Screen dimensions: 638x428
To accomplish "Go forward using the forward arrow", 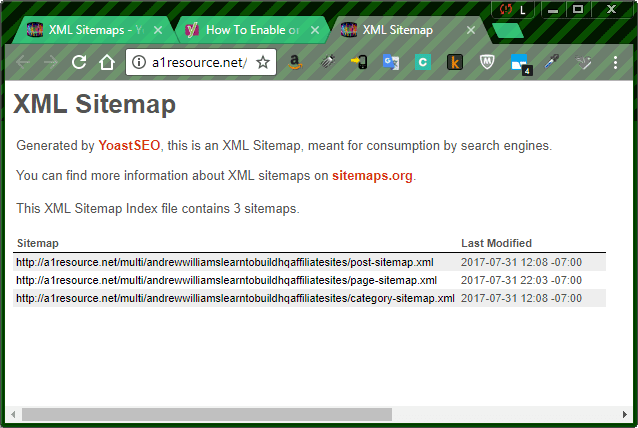I will click(51, 62).
